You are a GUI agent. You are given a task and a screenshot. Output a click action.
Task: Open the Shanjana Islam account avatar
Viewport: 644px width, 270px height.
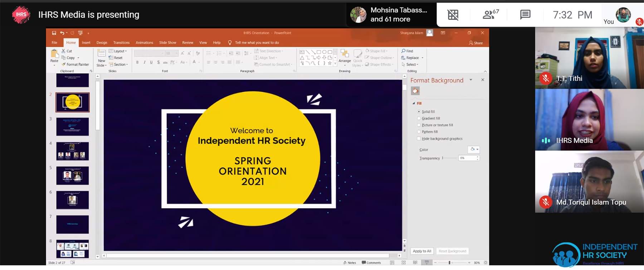click(430, 33)
